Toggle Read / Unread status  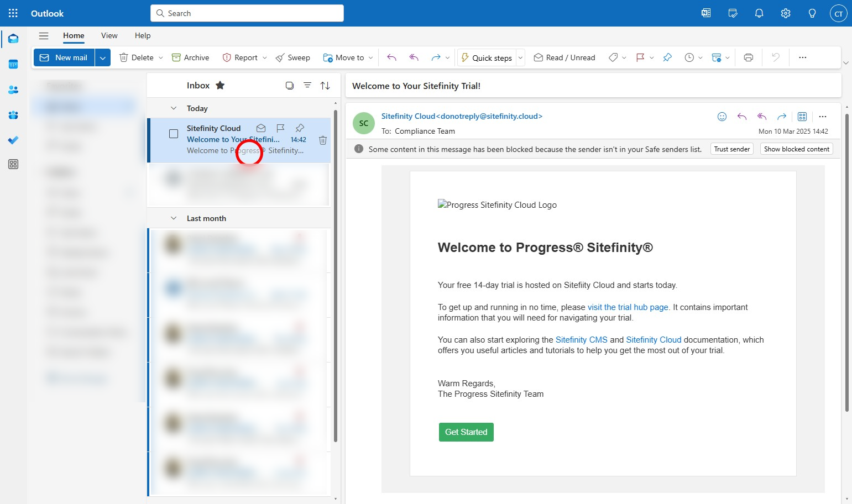tap(564, 57)
